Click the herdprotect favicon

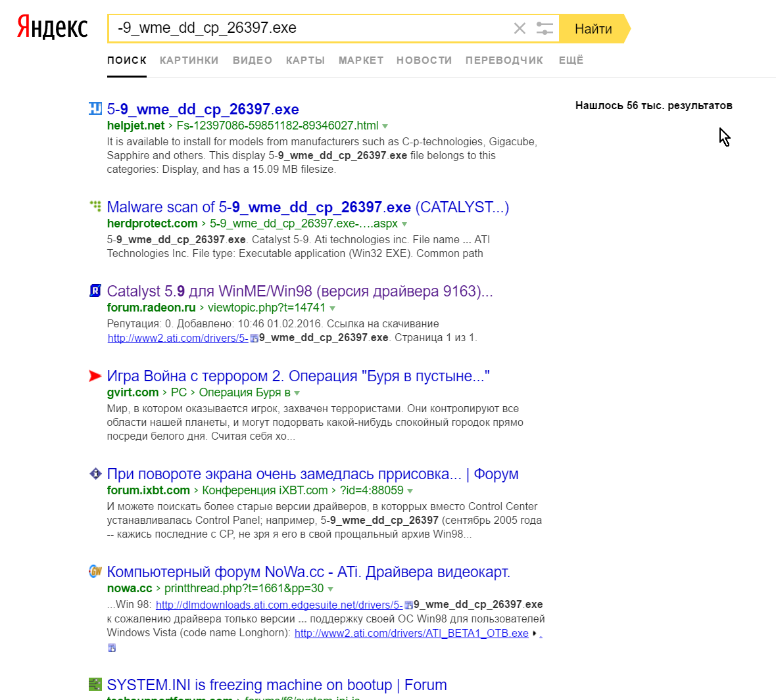tap(95, 206)
